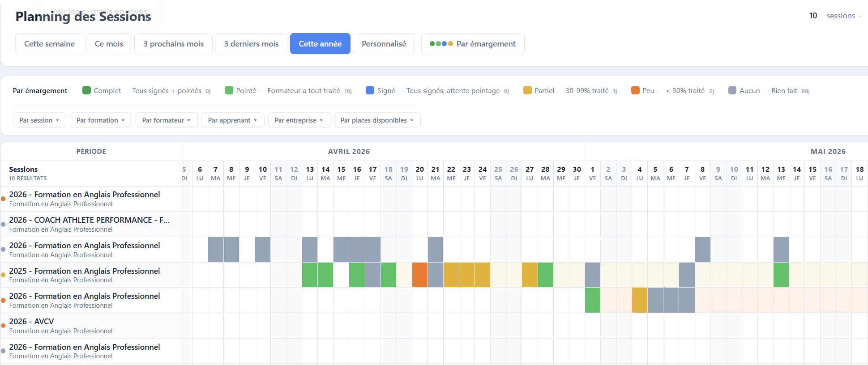Open the Par session dropdown

point(39,120)
